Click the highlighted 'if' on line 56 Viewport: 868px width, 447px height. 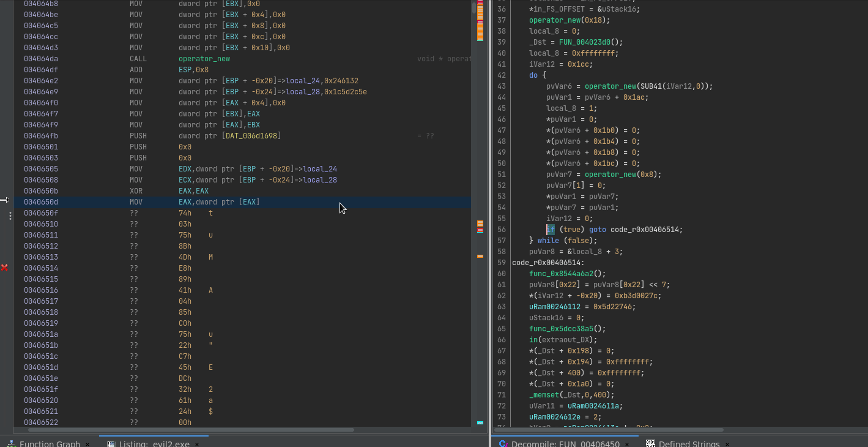point(551,230)
